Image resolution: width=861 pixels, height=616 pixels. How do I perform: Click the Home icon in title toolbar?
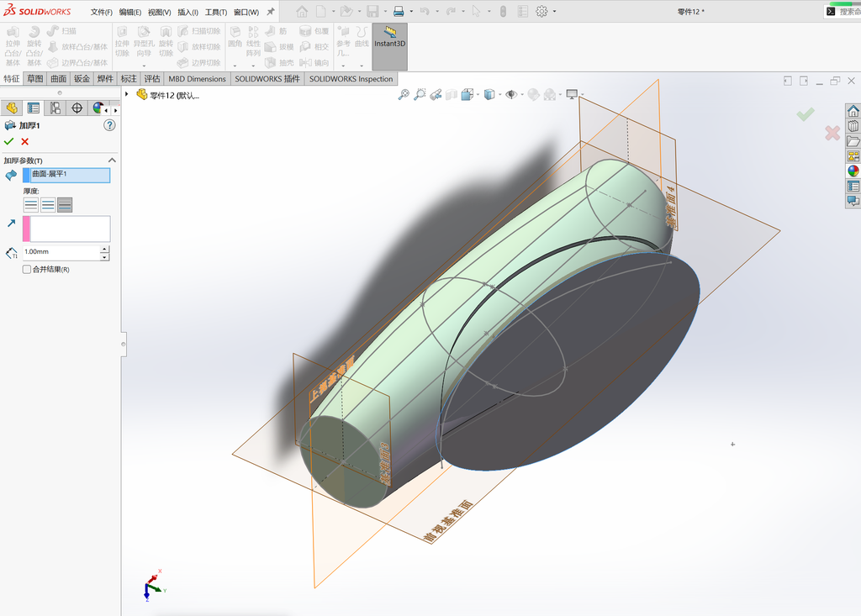302,12
